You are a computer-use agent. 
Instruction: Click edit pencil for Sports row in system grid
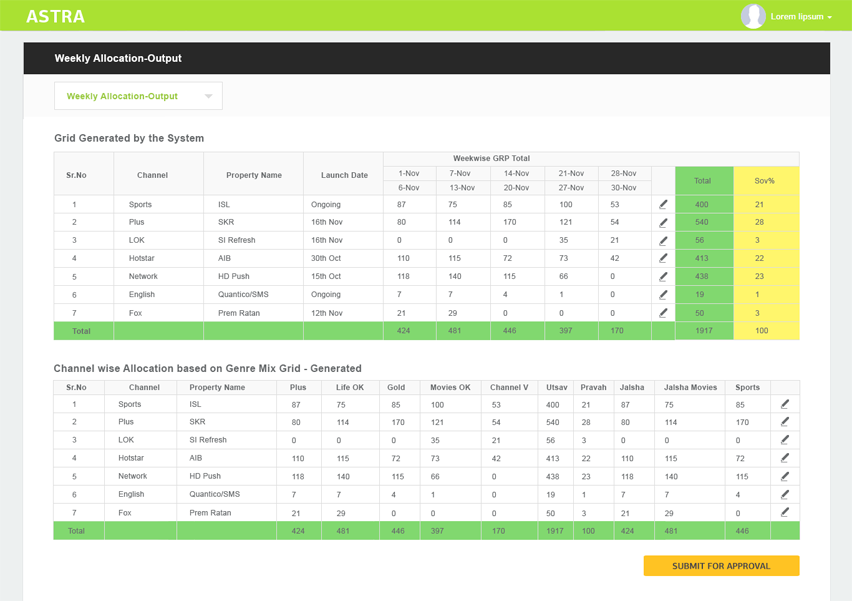663,205
